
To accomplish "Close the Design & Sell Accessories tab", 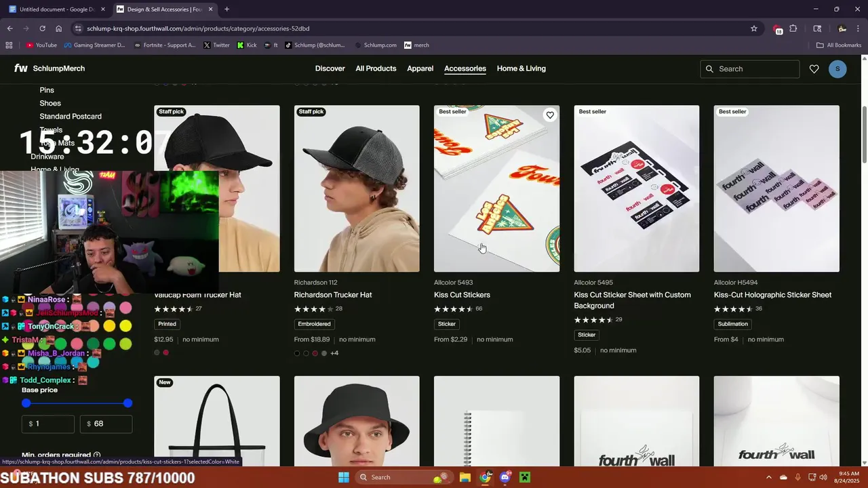I will click(x=211, y=9).
